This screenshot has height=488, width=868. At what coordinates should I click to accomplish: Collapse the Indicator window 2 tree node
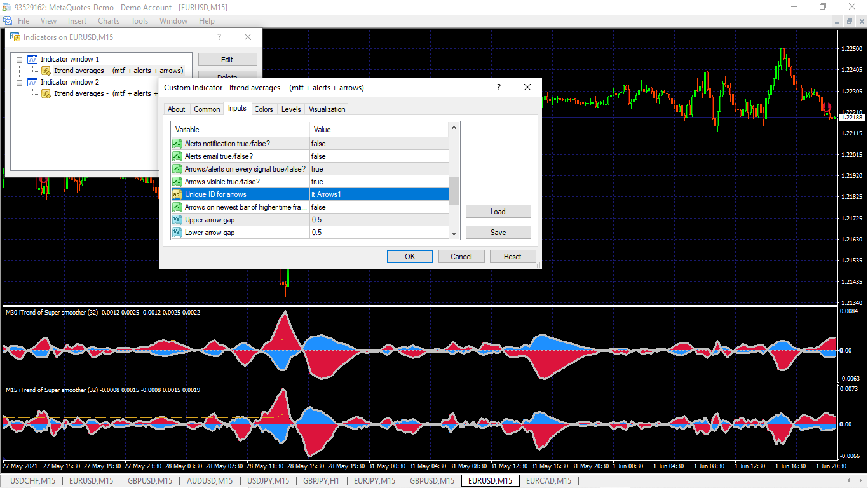pos(20,83)
